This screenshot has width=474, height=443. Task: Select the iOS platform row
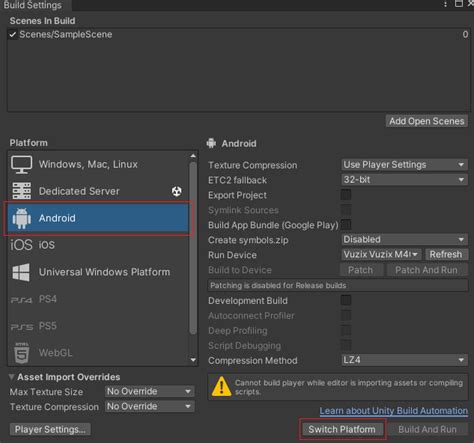[x=99, y=245]
